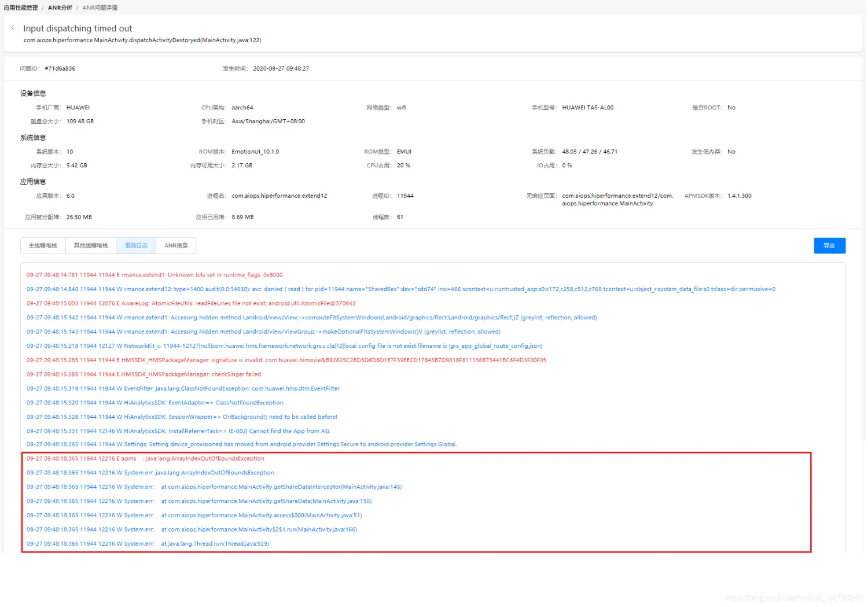This screenshot has height=607, width=868.
Task: Select total memory value 5.42 GB
Action: [76, 165]
